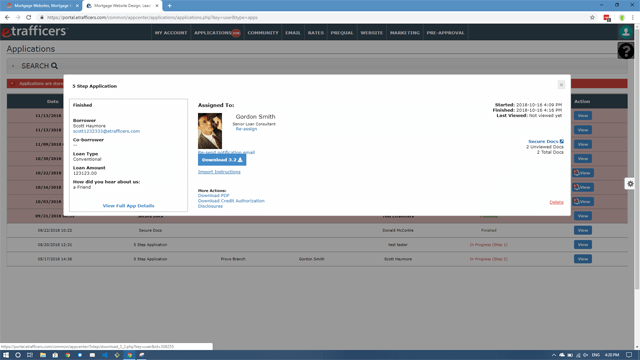Click the browser forward arrow
The image size is (640, 360).
click(18, 18)
